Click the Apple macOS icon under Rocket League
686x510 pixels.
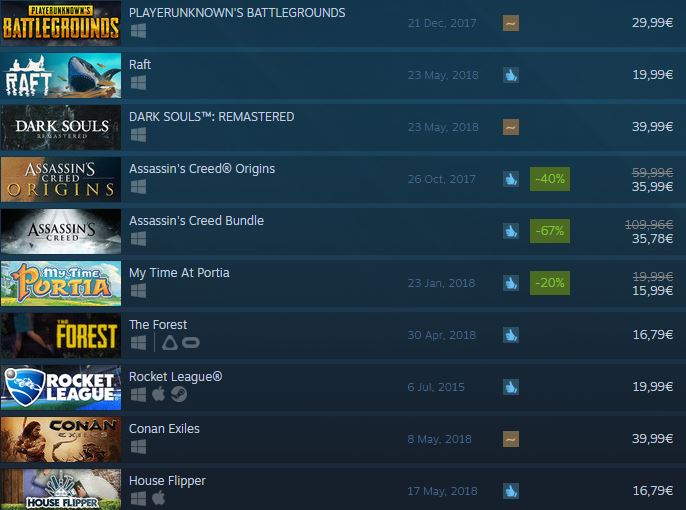tap(159, 394)
